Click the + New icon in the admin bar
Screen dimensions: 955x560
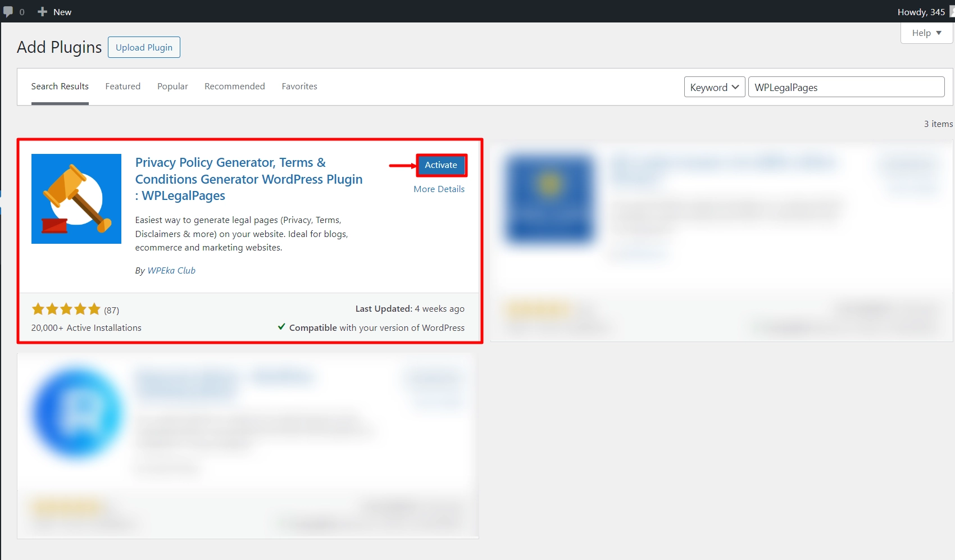[42, 11]
